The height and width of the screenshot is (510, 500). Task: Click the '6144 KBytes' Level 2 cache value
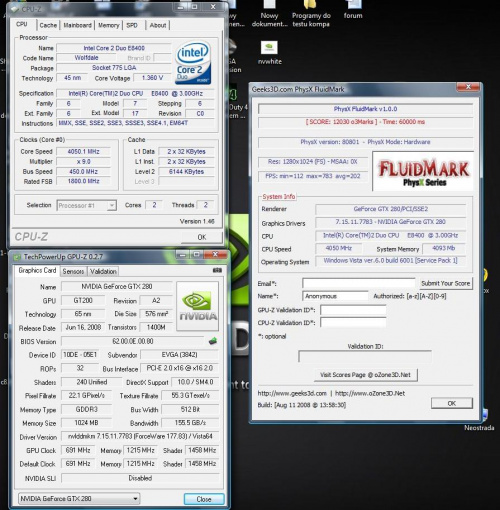[186, 171]
